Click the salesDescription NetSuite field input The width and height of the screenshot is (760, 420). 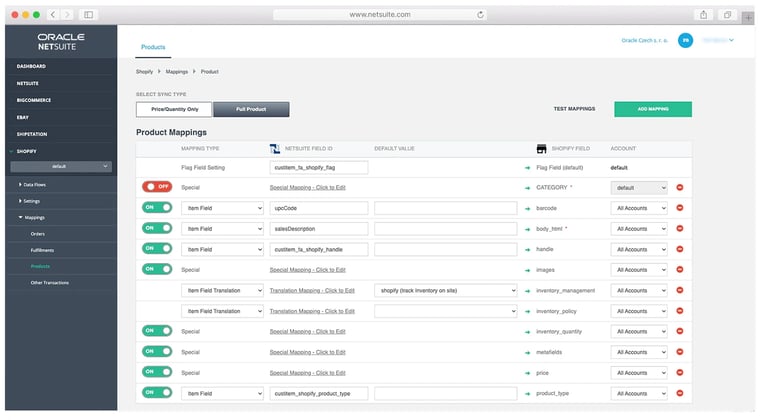click(318, 228)
